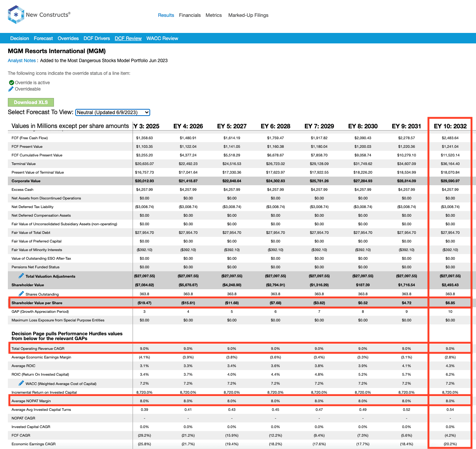The image size is (476, 449).
Task: Click the EY 8: 2030 column header
Action: (x=363, y=126)
